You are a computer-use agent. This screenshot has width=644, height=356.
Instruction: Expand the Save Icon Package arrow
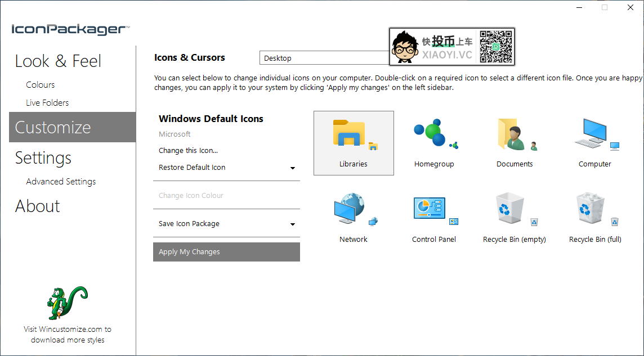(293, 224)
